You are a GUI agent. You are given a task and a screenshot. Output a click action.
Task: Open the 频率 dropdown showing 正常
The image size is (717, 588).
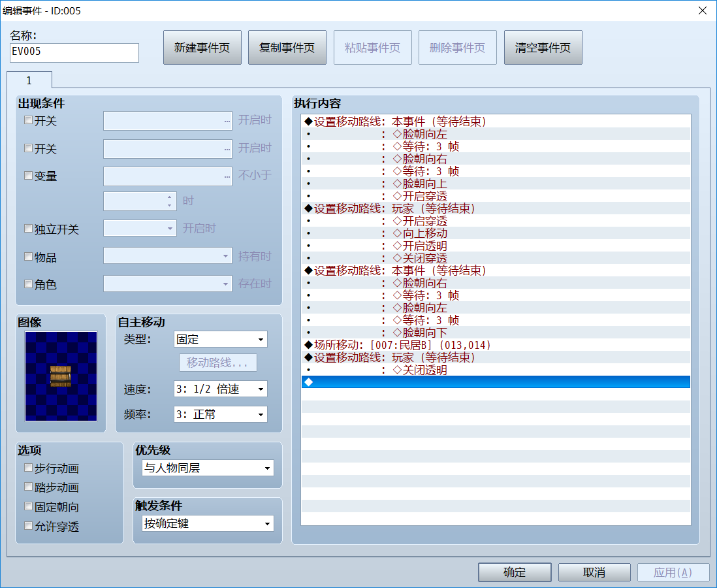[x=221, y=414]
